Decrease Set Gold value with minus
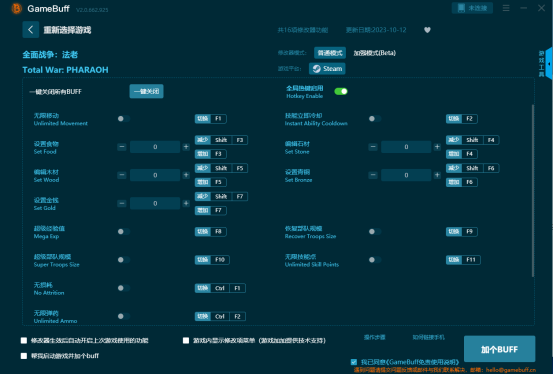This screenshot has width=554, height=374. pos(122,203)
